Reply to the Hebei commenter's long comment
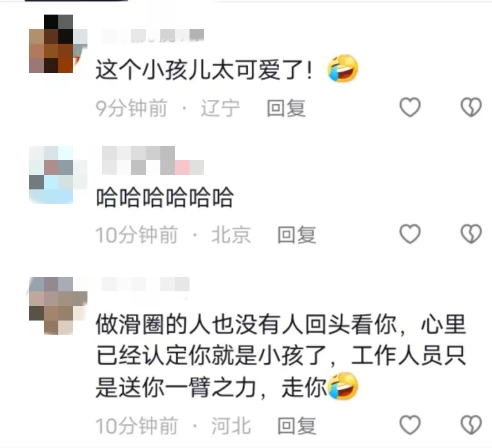492x448 pixels. [x=297, y=426]
